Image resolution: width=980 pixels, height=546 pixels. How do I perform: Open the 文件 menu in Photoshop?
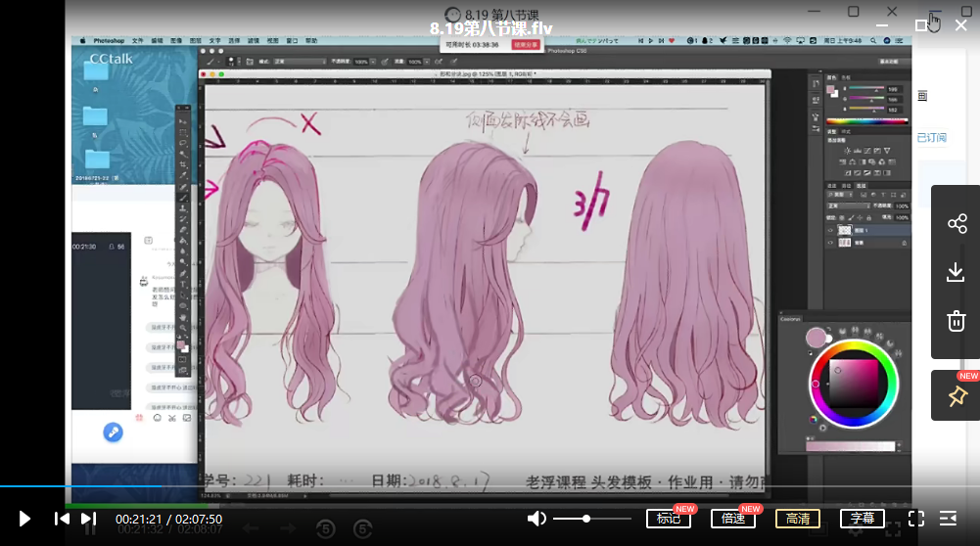pyautogui.click(x=137, y=40)
